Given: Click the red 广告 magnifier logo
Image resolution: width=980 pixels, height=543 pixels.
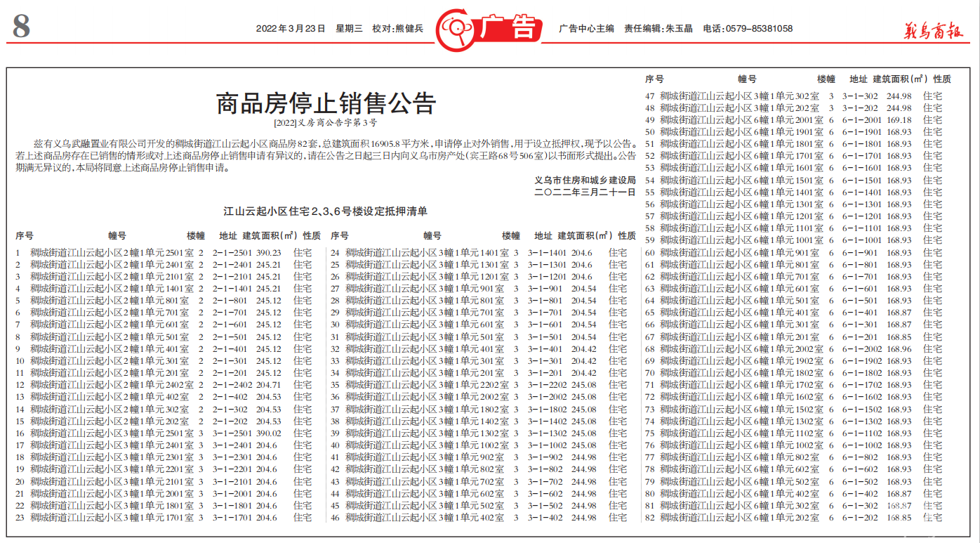Looking at the screenshot, I should [x=489, y=30].
